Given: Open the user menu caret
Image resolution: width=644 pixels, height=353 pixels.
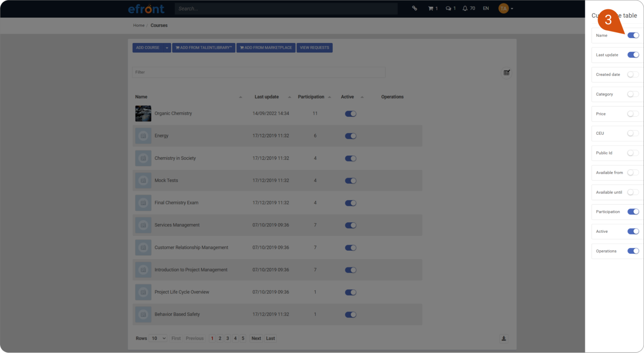Looking at the screenshot, I should (512, 9).
